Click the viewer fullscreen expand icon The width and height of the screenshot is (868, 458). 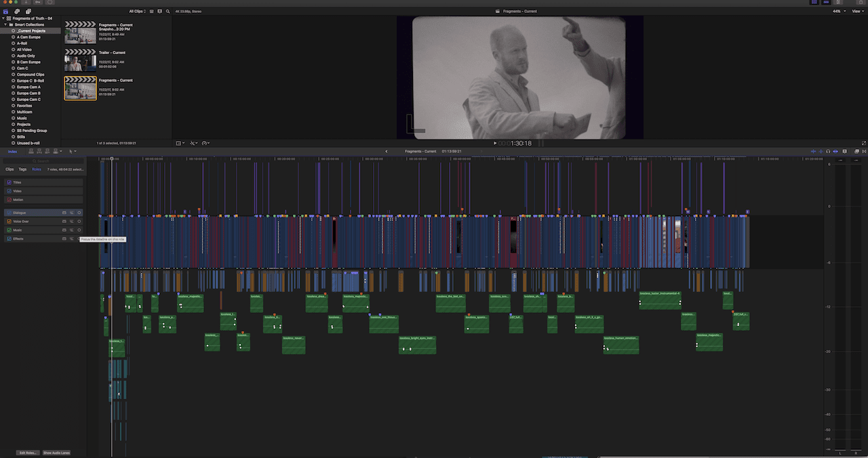pyautogui.click(x=863, y=143)
